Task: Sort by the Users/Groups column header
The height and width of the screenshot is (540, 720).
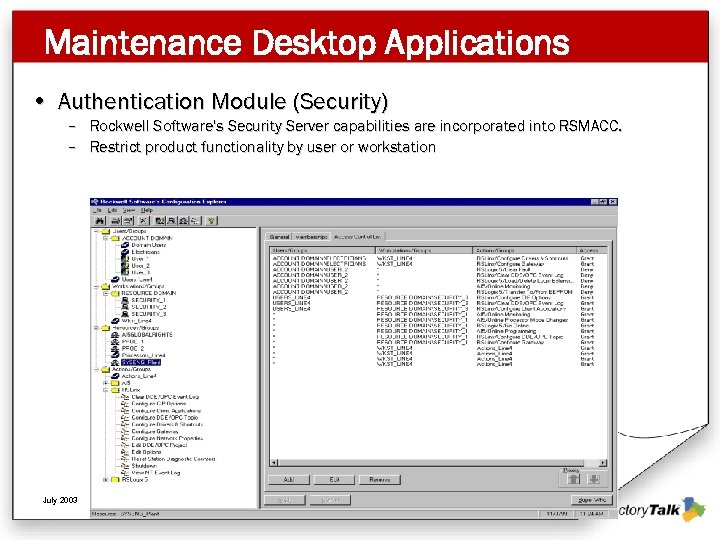Action: coord(323,251)
